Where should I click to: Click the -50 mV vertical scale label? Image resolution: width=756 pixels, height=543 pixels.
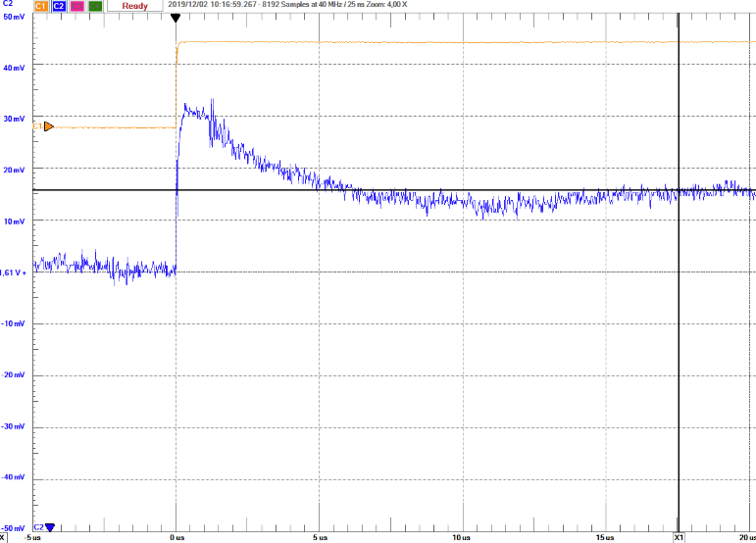(14, 528)
